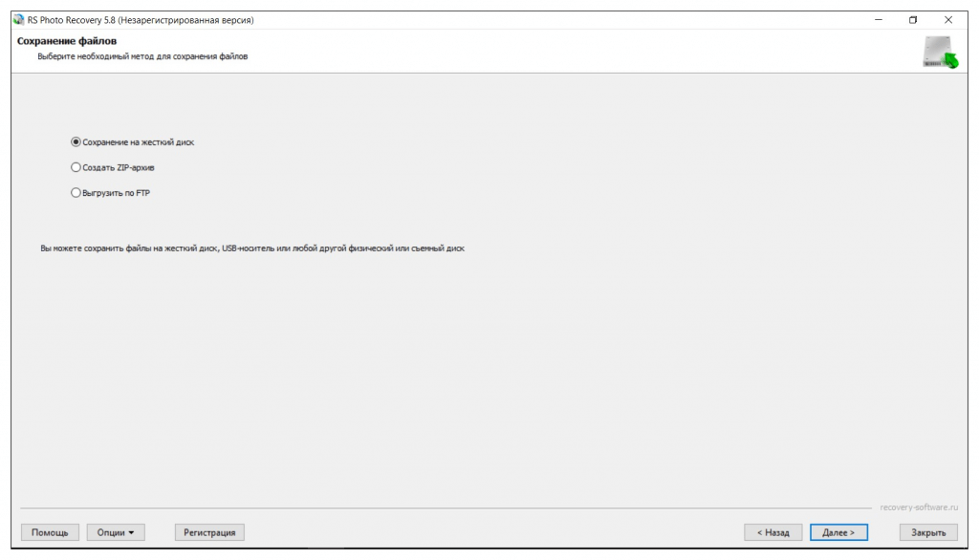Proceed with the 'Далее >' button
Image resolution: width=979 pixels, height=560 pixels.
coord(838,532)
